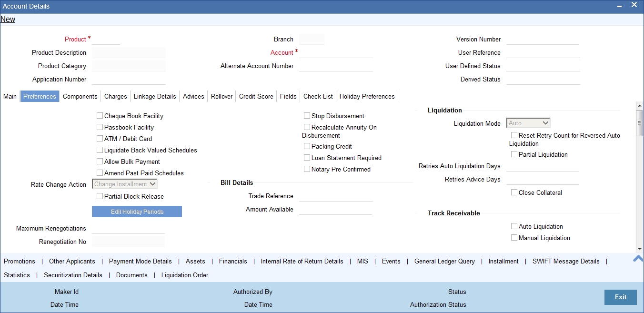Click the New link
The image size is (644, 313).
pos(8,19)
